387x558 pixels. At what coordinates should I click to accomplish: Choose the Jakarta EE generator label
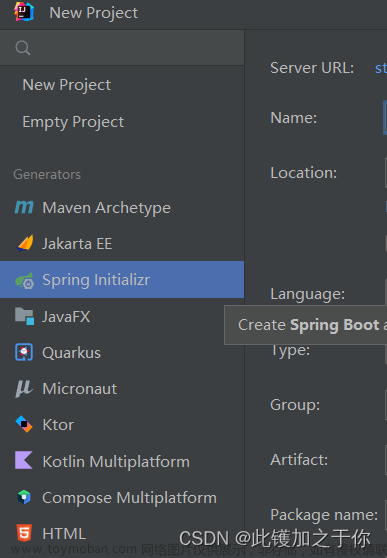point(77,244)
